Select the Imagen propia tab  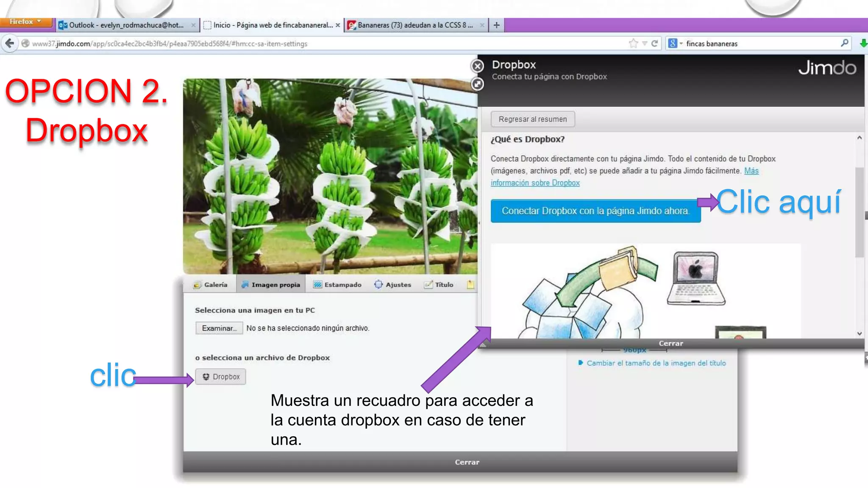point(271,285)
